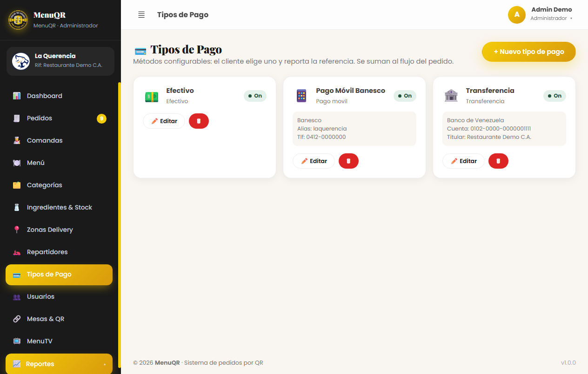This screenshot has height=374, width=588.
Task: Click the Efectivo cash icon
Action: (152, 97)
